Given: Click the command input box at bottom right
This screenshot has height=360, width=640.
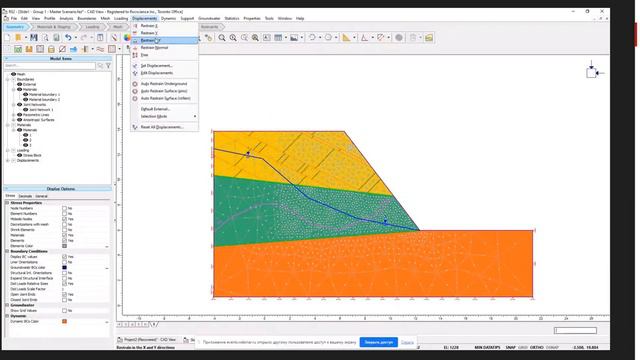Looking at the screenshot, I should pos(575,331).
